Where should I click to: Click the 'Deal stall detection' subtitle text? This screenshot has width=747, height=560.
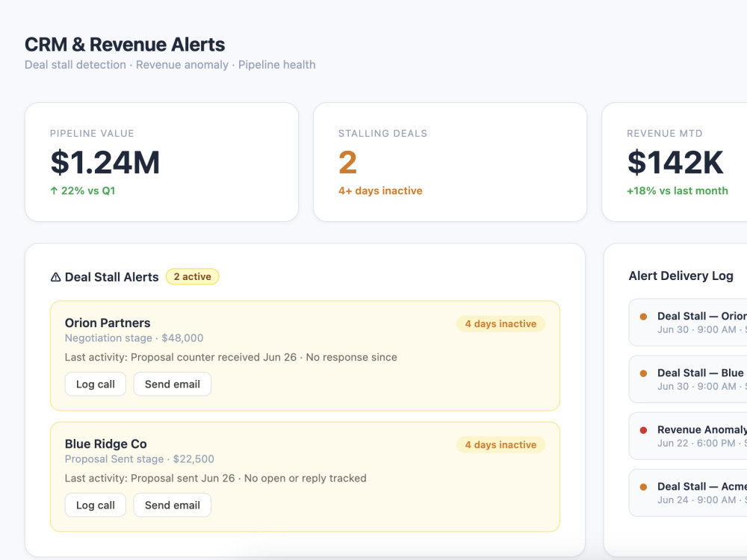pyautogui.click(x=75, y=65)
